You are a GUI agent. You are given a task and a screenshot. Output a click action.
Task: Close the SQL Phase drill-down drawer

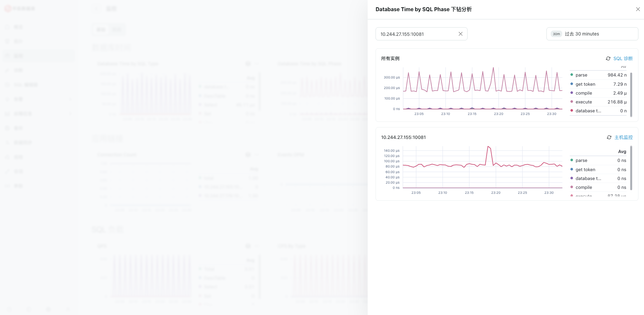(x=638, y=9)
